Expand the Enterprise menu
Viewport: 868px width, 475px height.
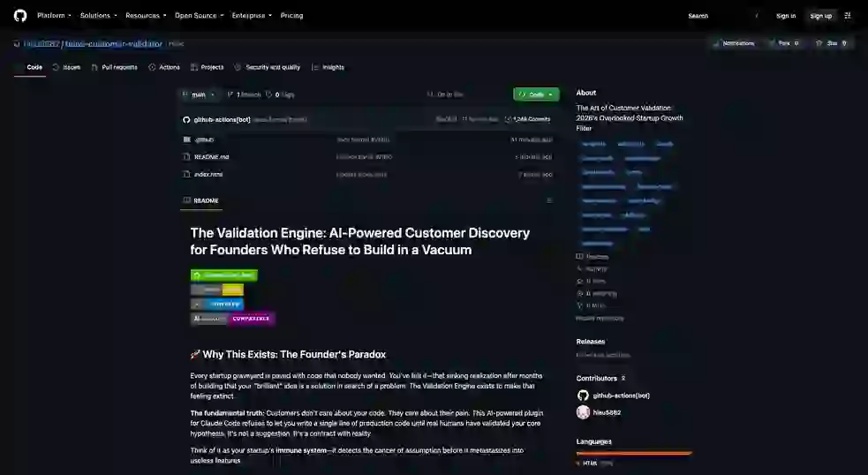click(x=252, y=16)
